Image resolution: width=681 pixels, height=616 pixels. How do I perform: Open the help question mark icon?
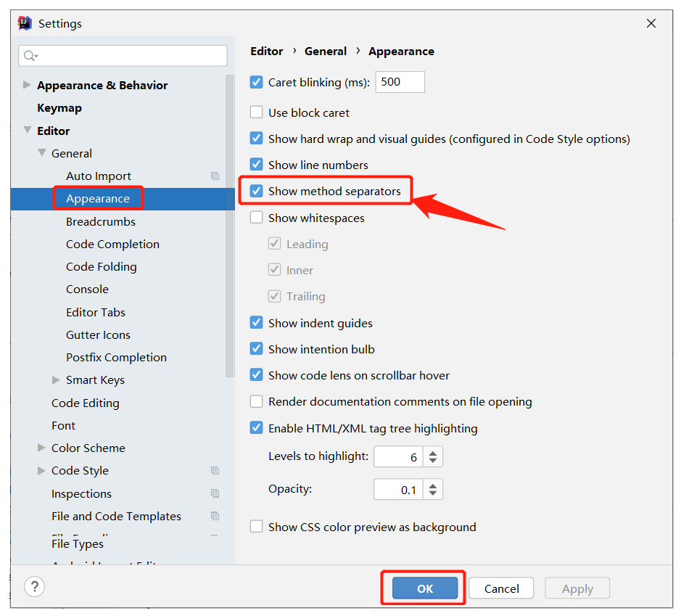[34, 586]
